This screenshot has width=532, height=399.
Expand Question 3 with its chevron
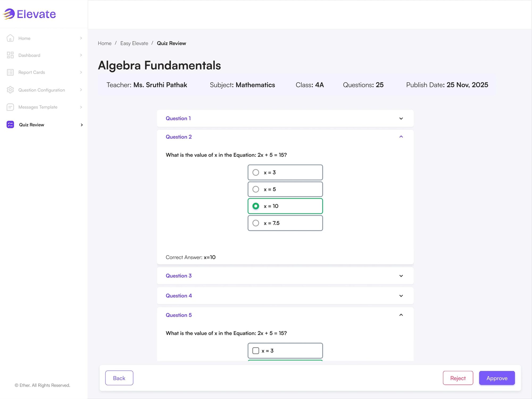(401, 276)
